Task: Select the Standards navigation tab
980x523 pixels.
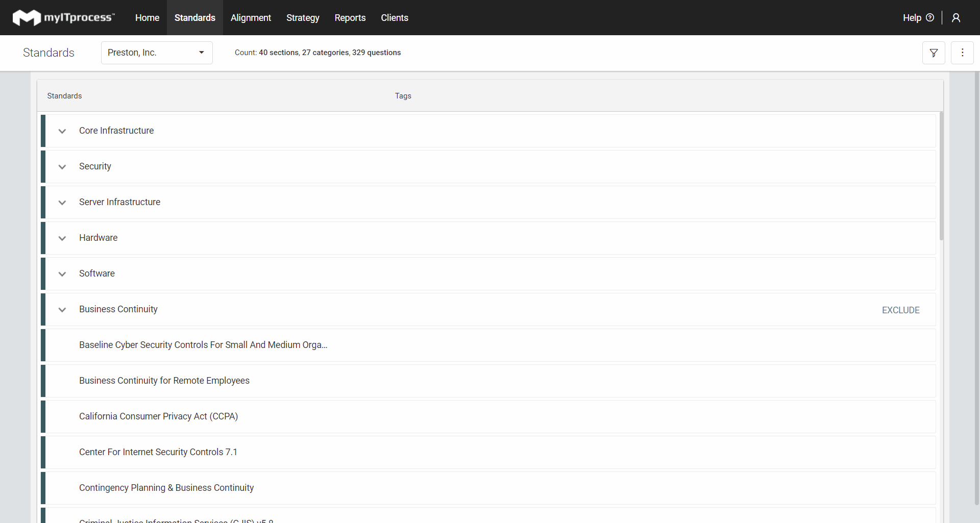Action: coord(195,17)
